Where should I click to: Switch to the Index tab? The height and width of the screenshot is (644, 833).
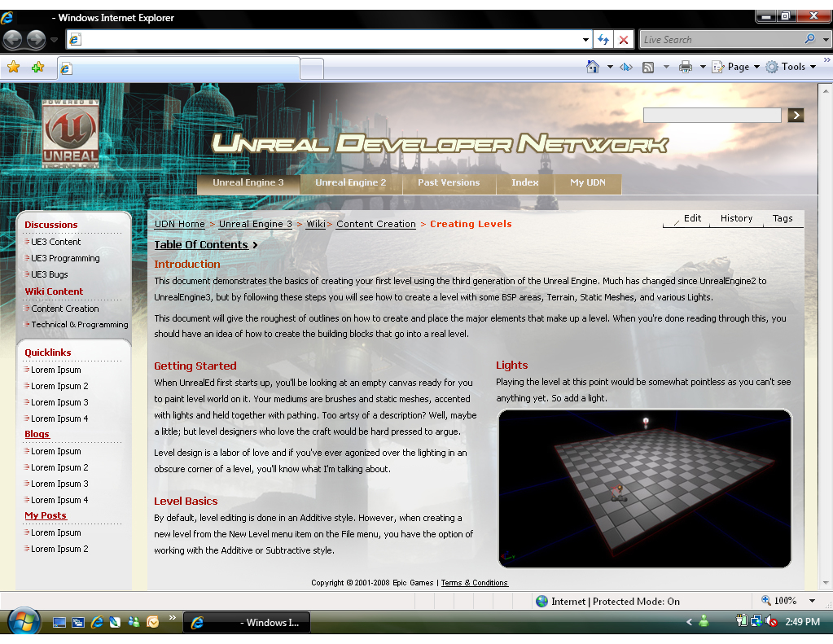525,183
